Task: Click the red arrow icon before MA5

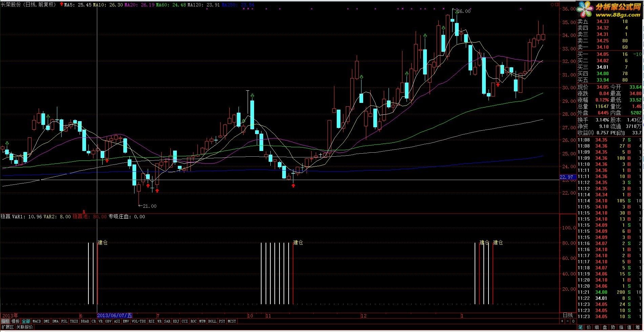Action: click(x=61, y=5)
